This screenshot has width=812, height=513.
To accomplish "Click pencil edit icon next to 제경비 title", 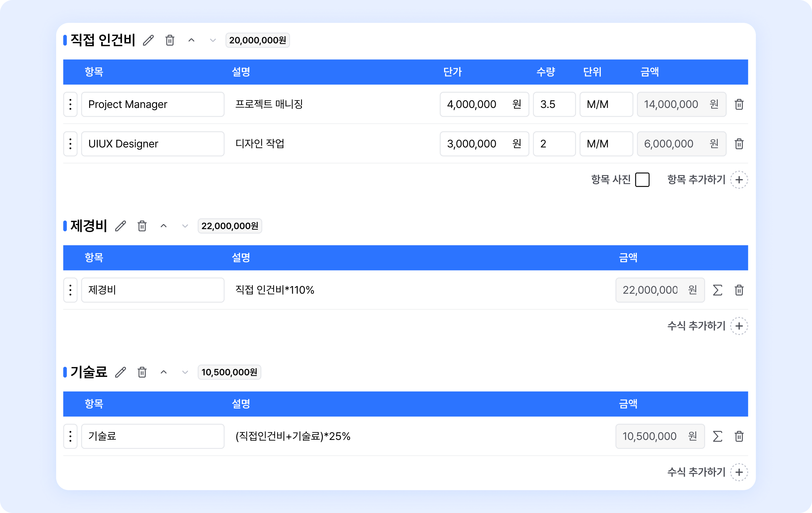I will pos(121,226).
